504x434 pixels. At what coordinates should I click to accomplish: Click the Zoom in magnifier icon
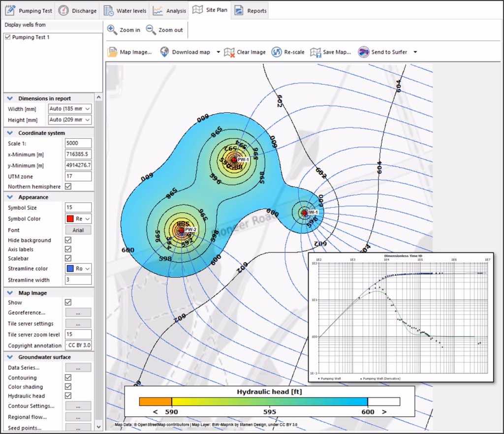point(112,30)
